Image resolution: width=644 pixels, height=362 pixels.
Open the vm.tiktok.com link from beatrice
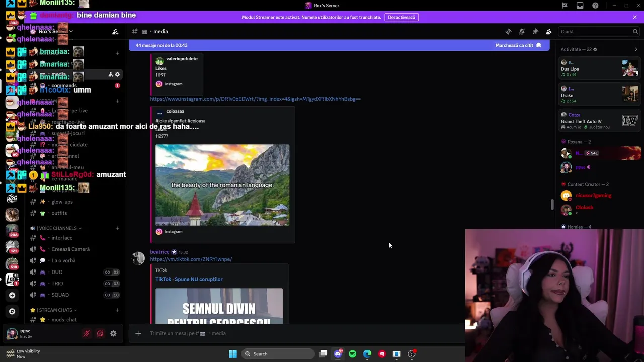point(191,259)
